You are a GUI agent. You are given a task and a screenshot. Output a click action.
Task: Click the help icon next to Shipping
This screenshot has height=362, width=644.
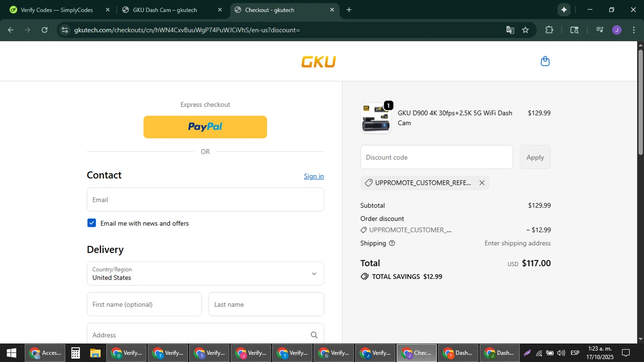[x=392, y=243]
